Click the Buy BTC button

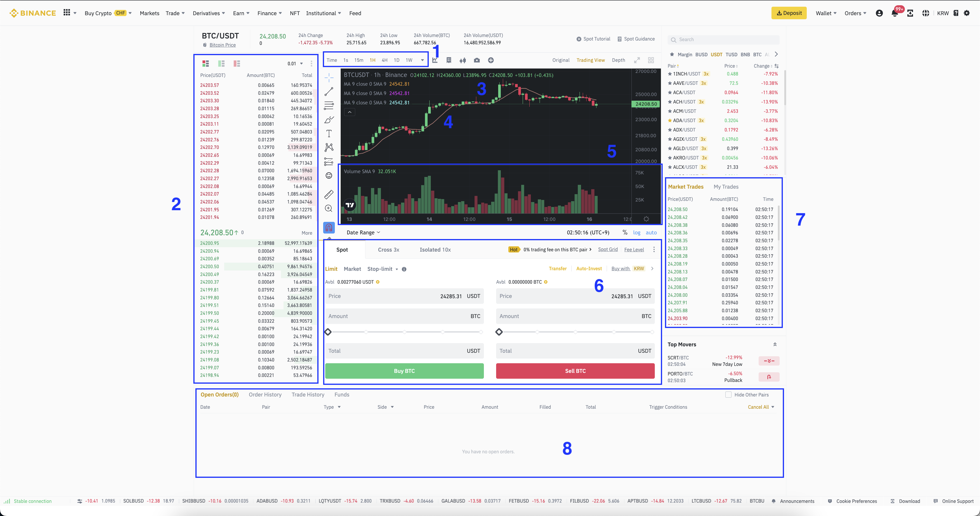click(404, 371)
